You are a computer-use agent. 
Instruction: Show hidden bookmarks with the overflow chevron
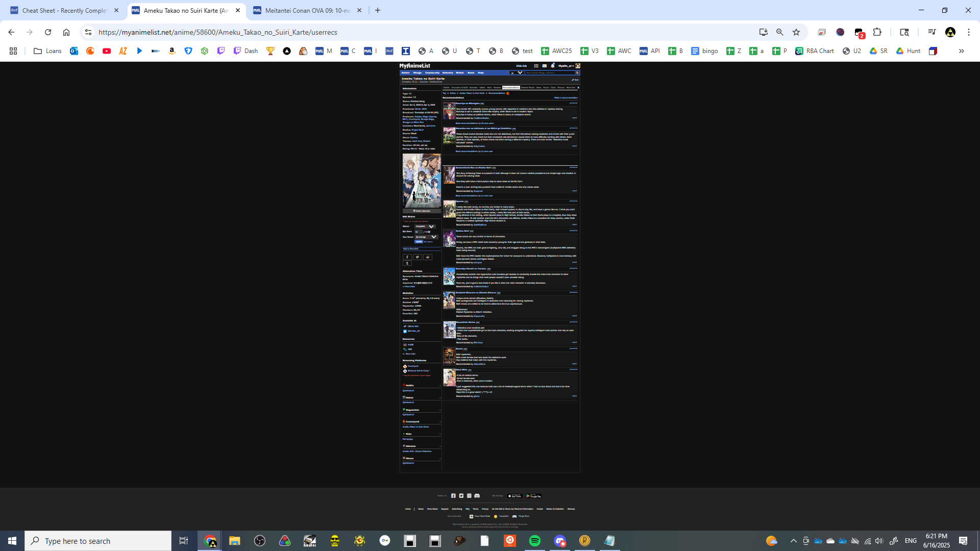(961, 51)
